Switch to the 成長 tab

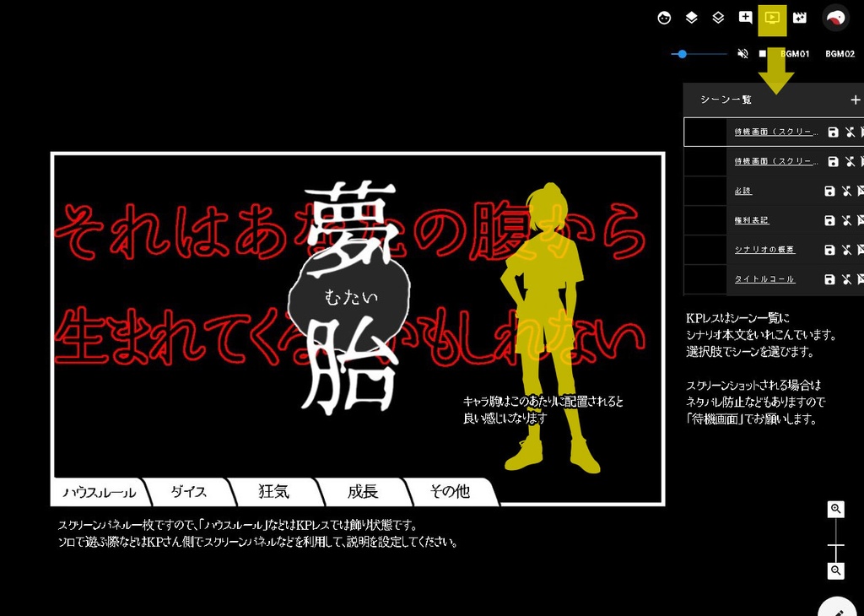point(363,492)
